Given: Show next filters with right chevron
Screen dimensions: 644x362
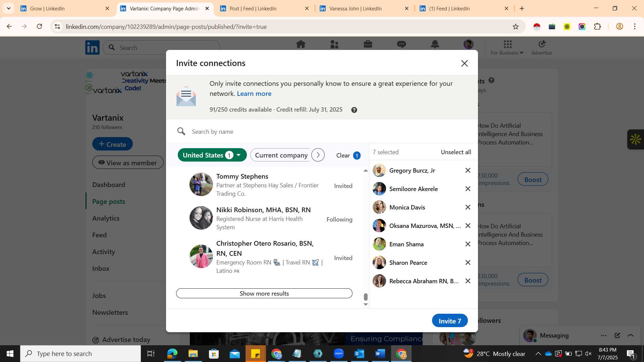Looking at the screenshot, I should [318, 155].
